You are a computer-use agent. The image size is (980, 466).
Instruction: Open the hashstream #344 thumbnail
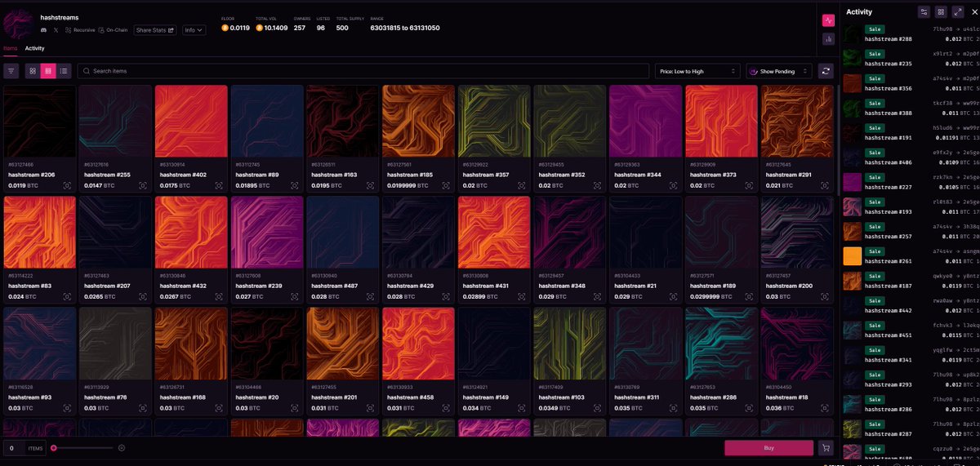click(x=646, y=121)
